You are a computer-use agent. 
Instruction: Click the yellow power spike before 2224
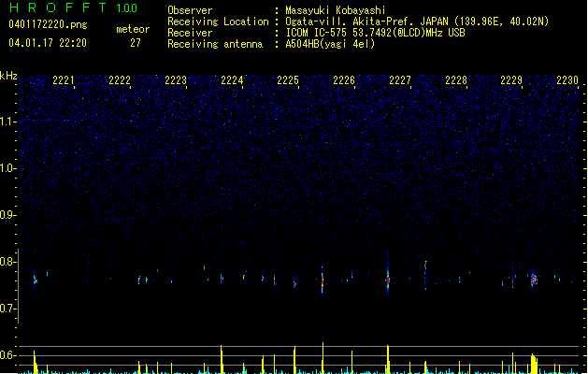pos(222,359)
